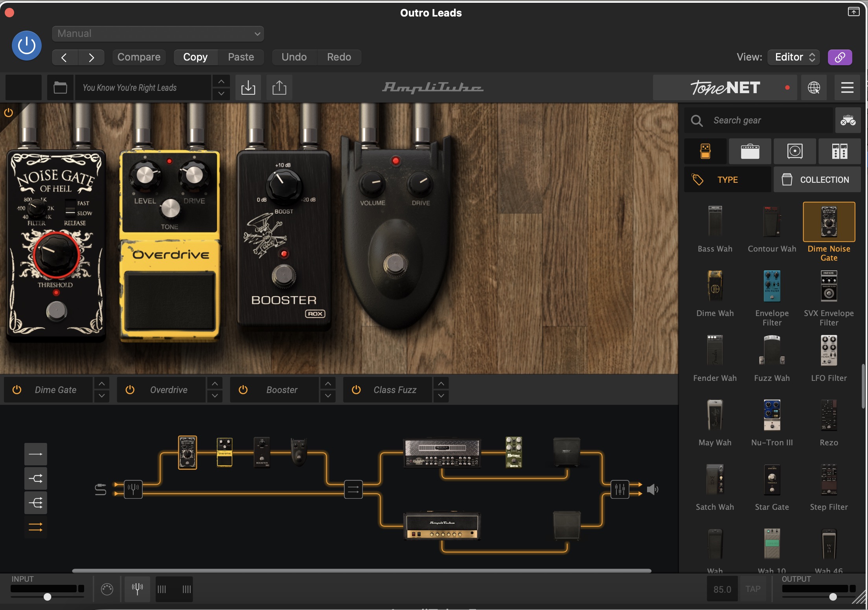Viewport: 868px width, 610px height.
Task: Select the Fender Wah pedal
Action: point(715,358)
